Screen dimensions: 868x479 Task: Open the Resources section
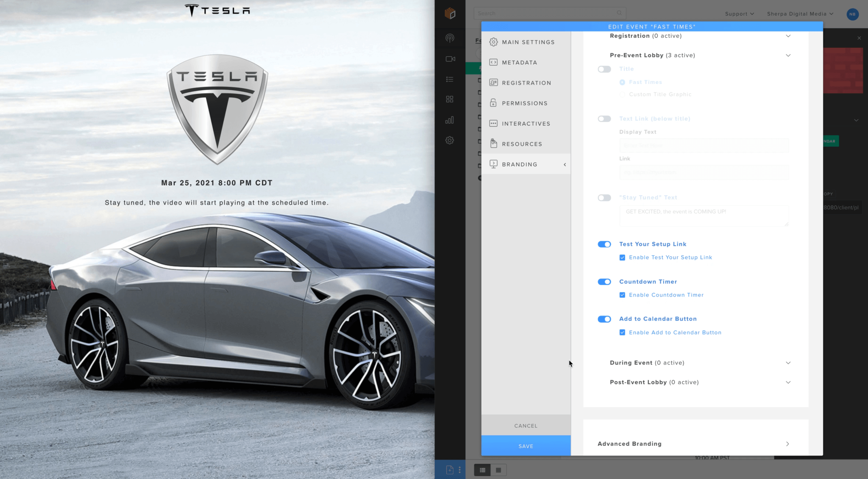526,144
